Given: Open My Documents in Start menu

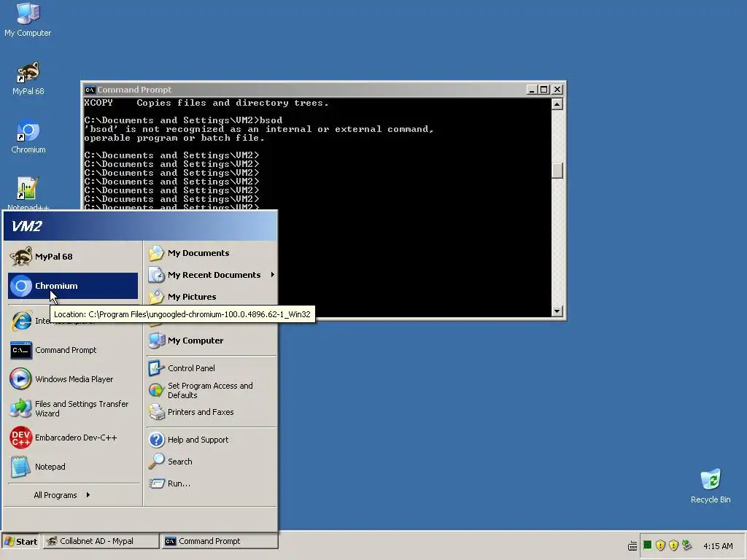Looking at the screenshot, I should 212,253.
